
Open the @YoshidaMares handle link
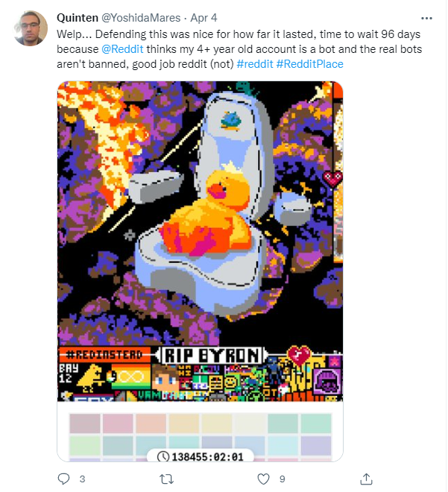141,18
